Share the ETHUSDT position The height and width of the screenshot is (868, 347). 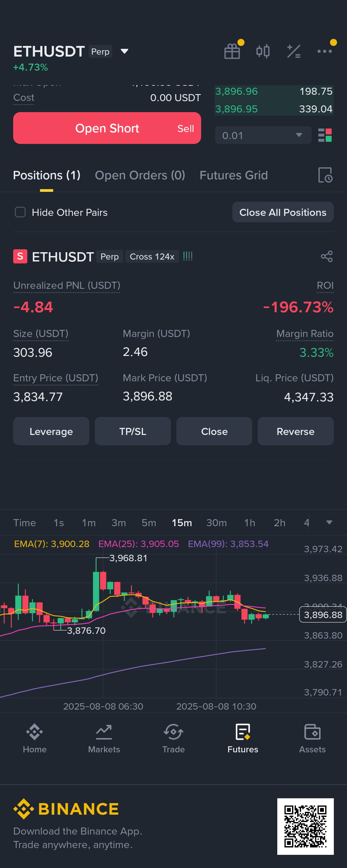coord(326,256)
